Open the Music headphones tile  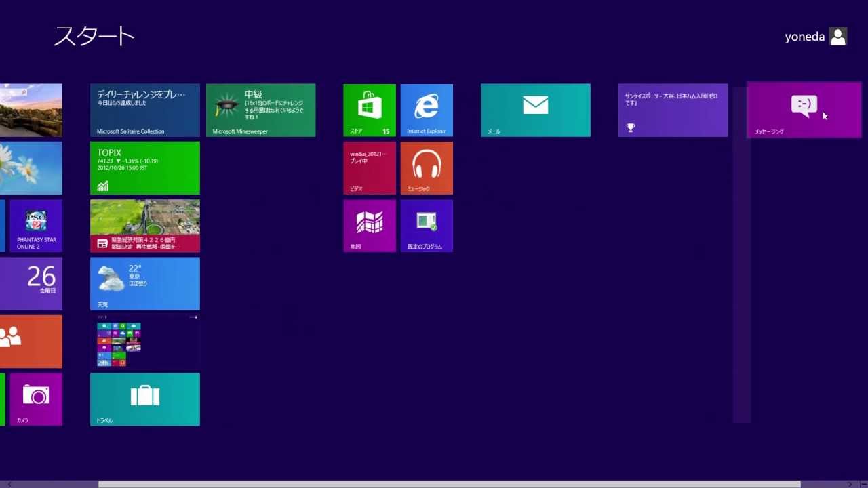(x=427, y=167)
